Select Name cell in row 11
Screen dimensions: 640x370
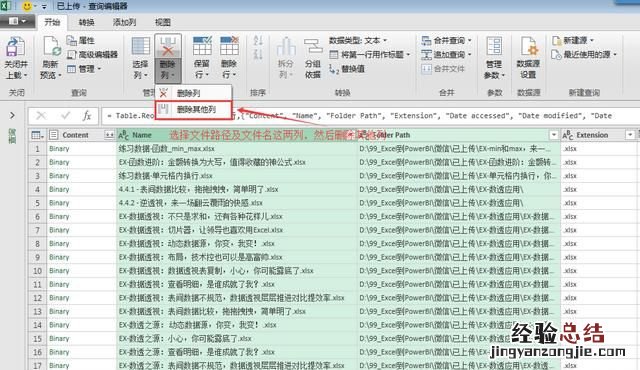pos(237,284)
